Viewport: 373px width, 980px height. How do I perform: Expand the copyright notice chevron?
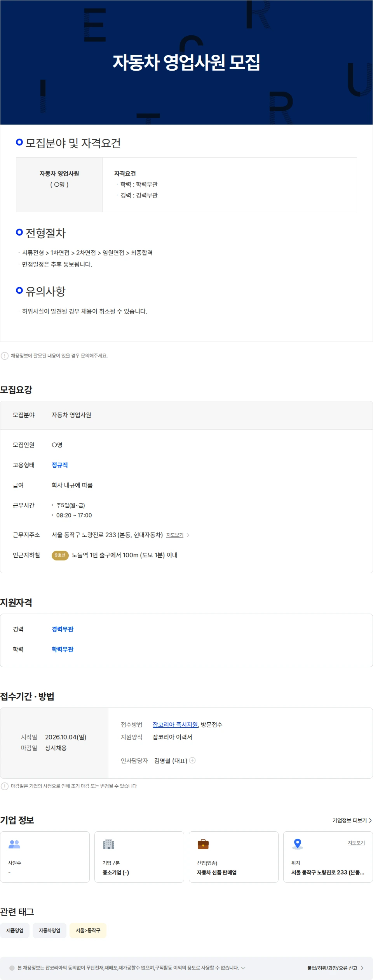pos(243,968)
